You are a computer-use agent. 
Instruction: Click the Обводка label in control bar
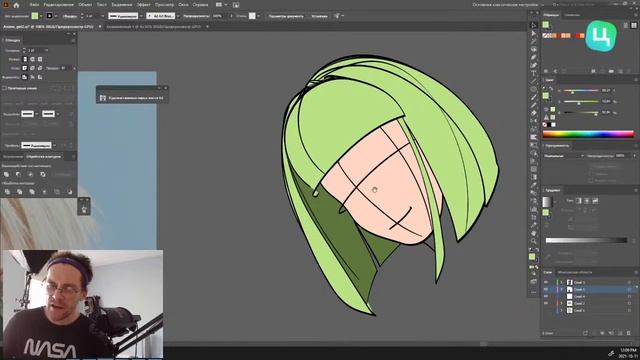point(70,16)
